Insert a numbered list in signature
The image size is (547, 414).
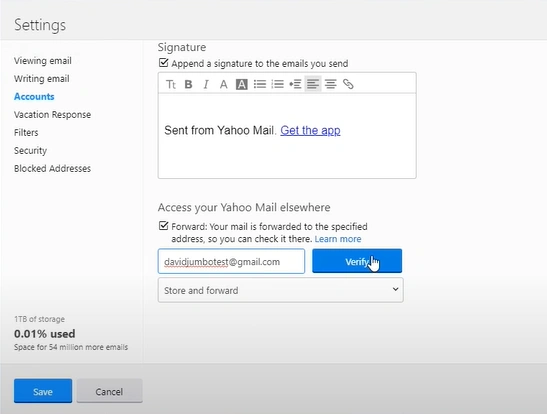coord(278,84)
